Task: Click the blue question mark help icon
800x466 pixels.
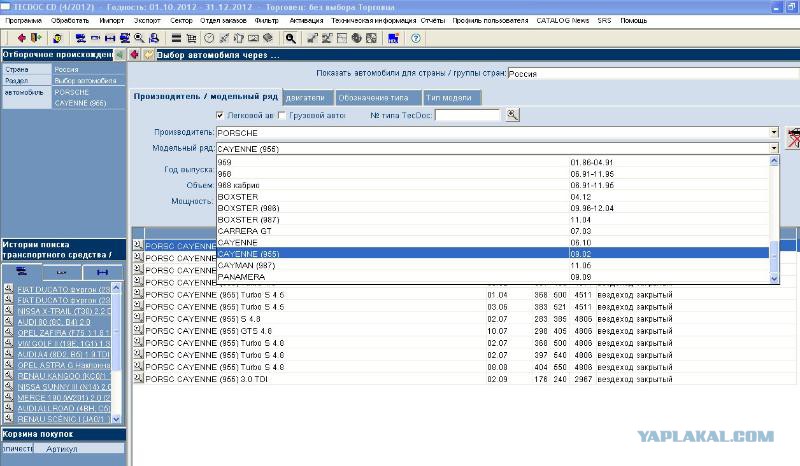Action: [416, 38]
